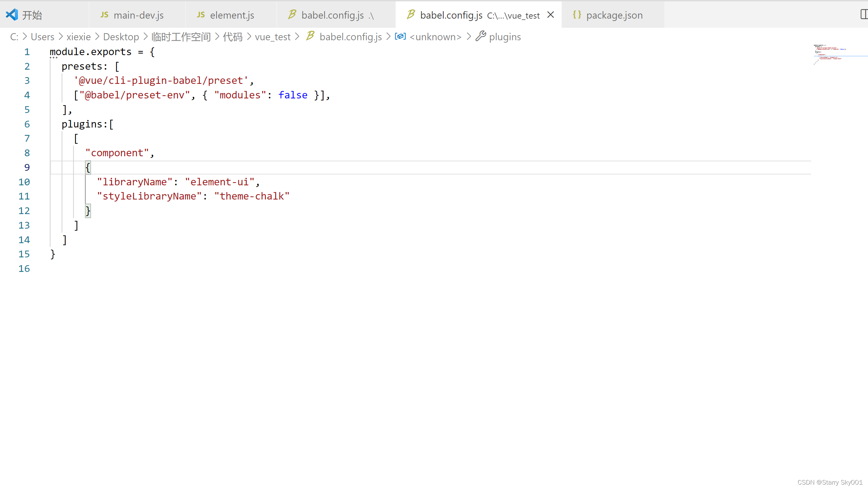Switch to the main-dev.js tab
Screen dimensions: 868x489
[x=138, y=15]
